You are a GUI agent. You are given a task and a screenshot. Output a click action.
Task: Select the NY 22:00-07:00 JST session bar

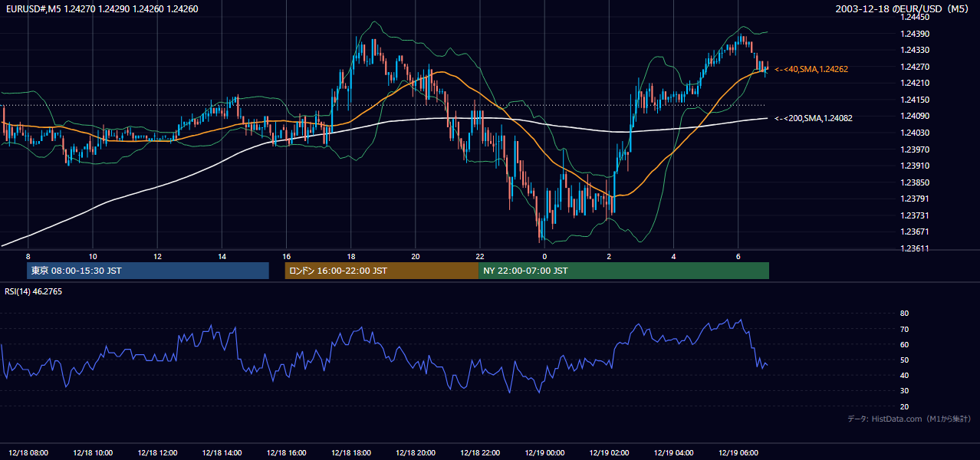(x=623, y=271)
